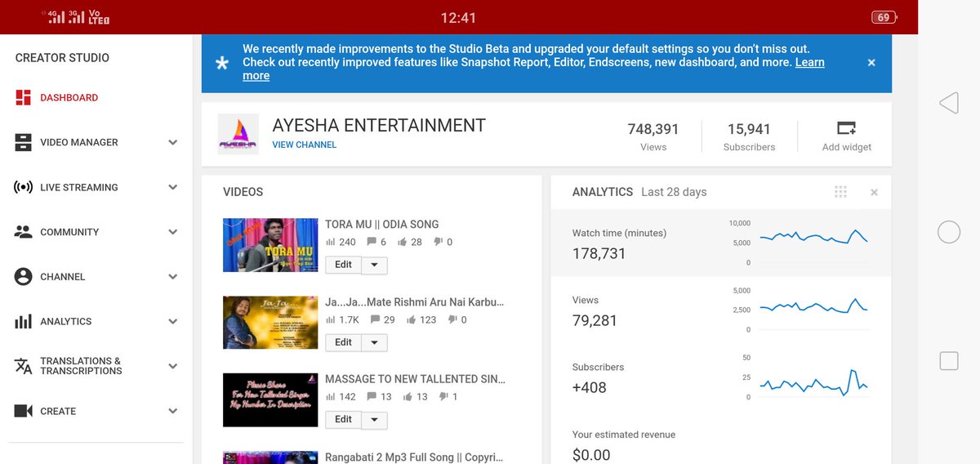The width and height of the screenshot is (980, 464).
Task: Open TORA MU video thumbnail
Action: (270, 244)
